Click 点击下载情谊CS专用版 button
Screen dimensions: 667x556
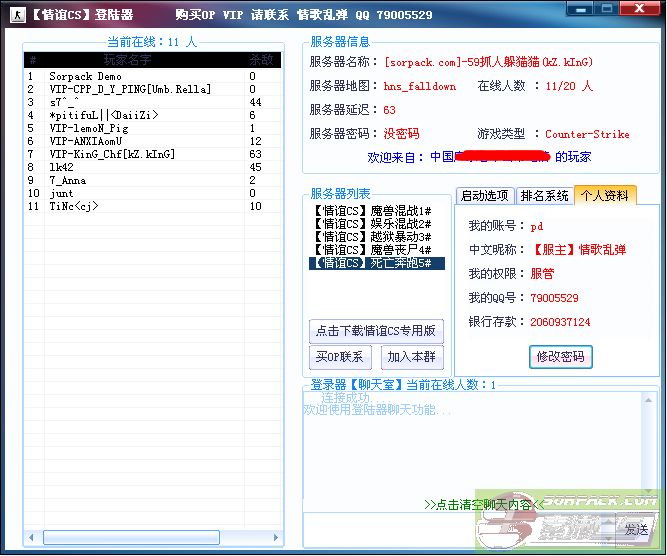[x=376, y=331]
